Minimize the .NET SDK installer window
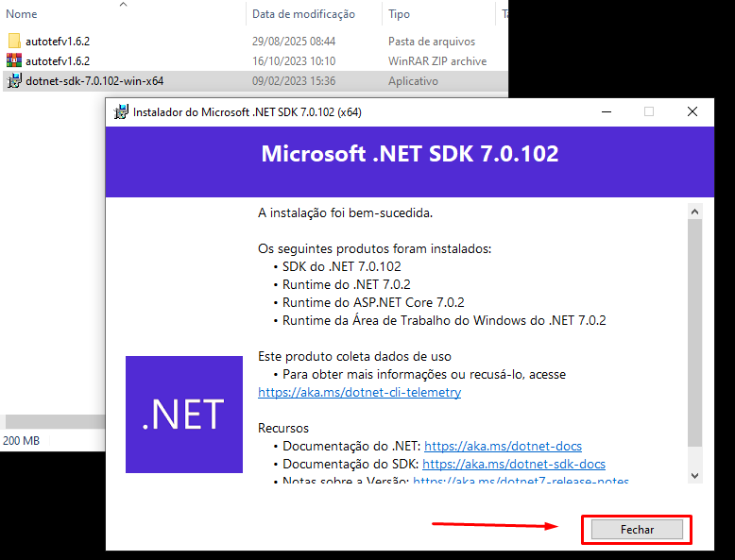Screen dimensions: 735x560 click(607, 112)
